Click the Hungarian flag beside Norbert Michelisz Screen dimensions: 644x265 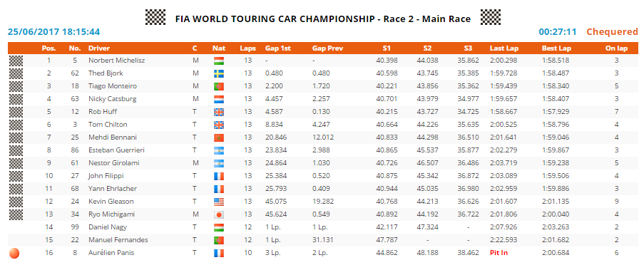point(218,61)
